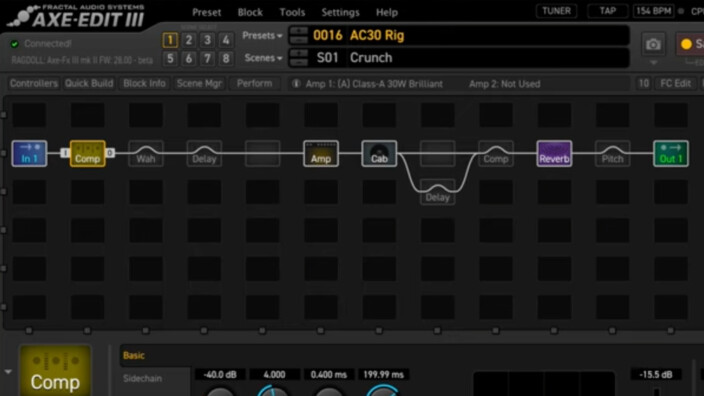Click the large Comp block icon in editor
The width and height of the screenshot is (704, 396).
pyautogui.click(x=55, y=371)
